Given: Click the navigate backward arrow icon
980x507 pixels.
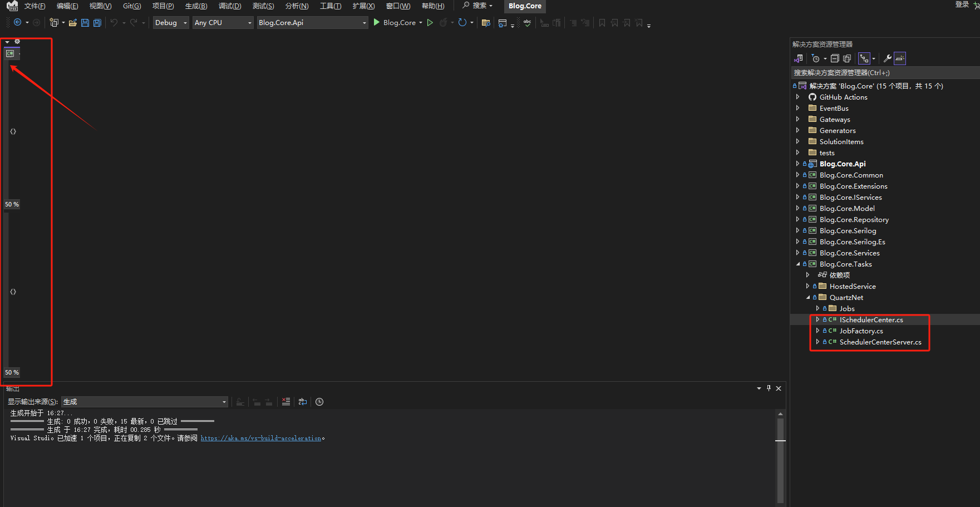Looking at the screenshot, I should pos(18,22).
